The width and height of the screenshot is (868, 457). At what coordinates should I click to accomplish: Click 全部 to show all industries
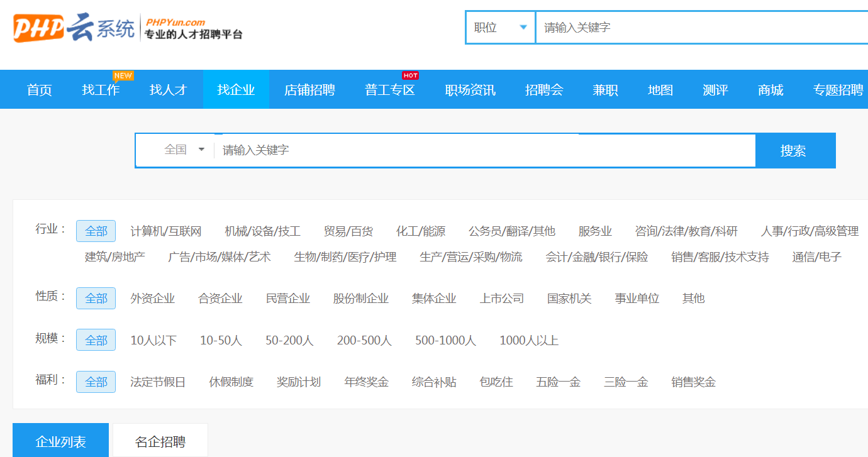[x=96, y=231]
